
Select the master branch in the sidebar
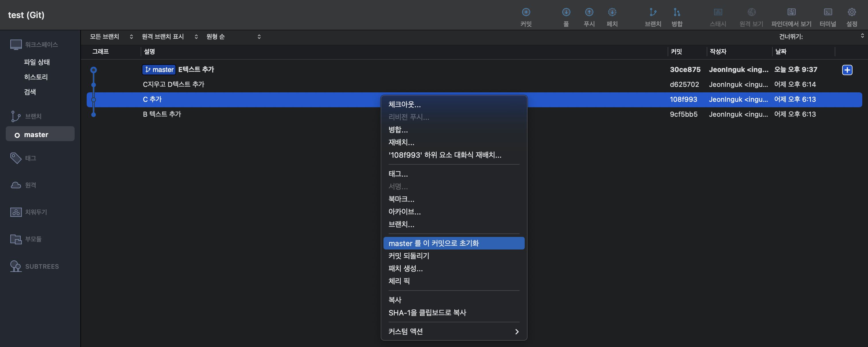pyautogui.click(x=36, y=134)
